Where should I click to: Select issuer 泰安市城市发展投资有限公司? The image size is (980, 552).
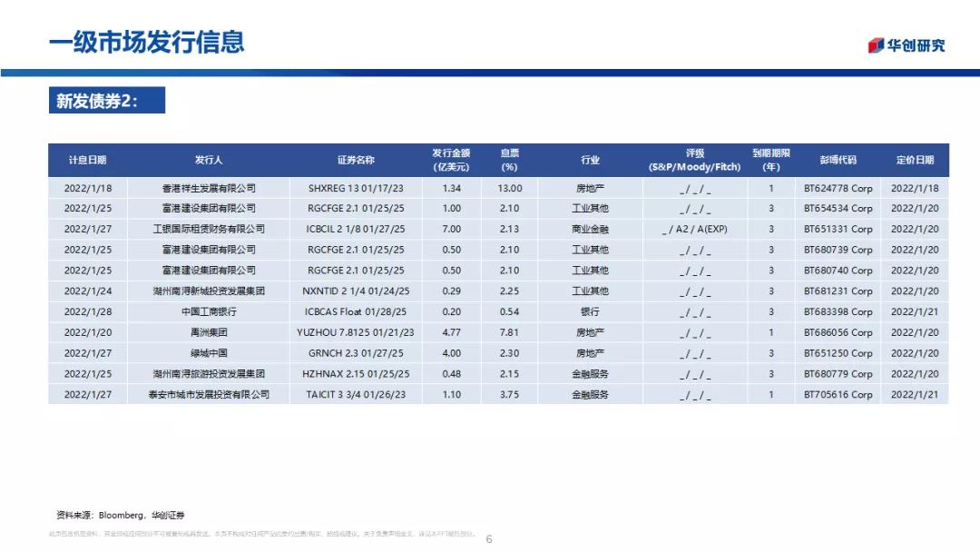coord(209,394)
